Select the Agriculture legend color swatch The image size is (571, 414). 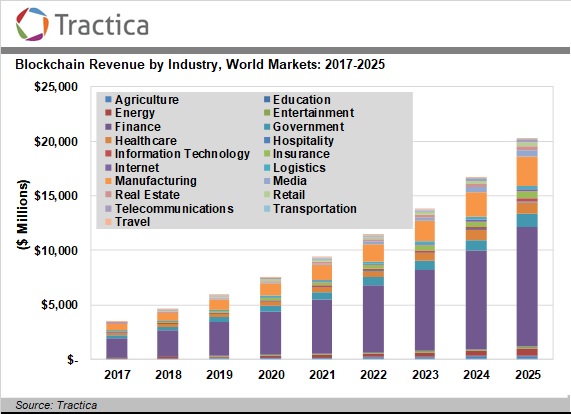pyautogui.click(x=108, y=99)
